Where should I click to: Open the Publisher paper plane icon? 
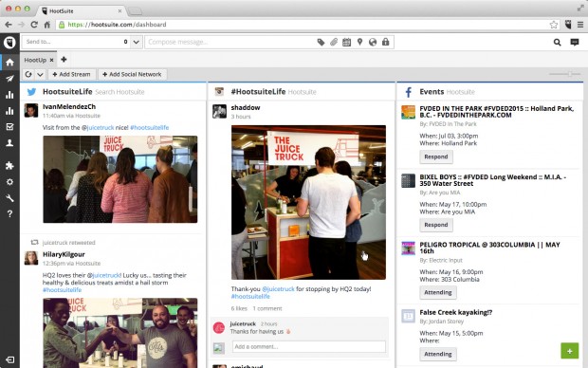9,79
